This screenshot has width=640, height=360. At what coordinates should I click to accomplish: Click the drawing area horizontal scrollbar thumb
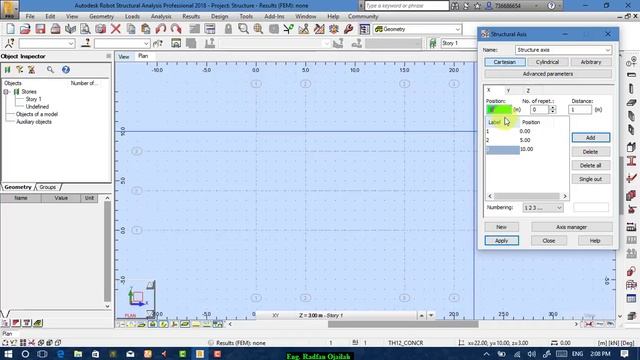[403, 324]
